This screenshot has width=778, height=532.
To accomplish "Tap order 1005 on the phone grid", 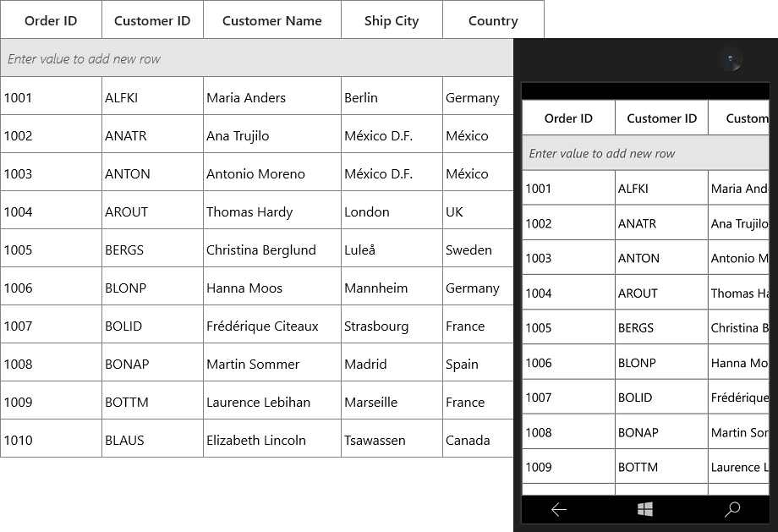I will click(568, 327).
